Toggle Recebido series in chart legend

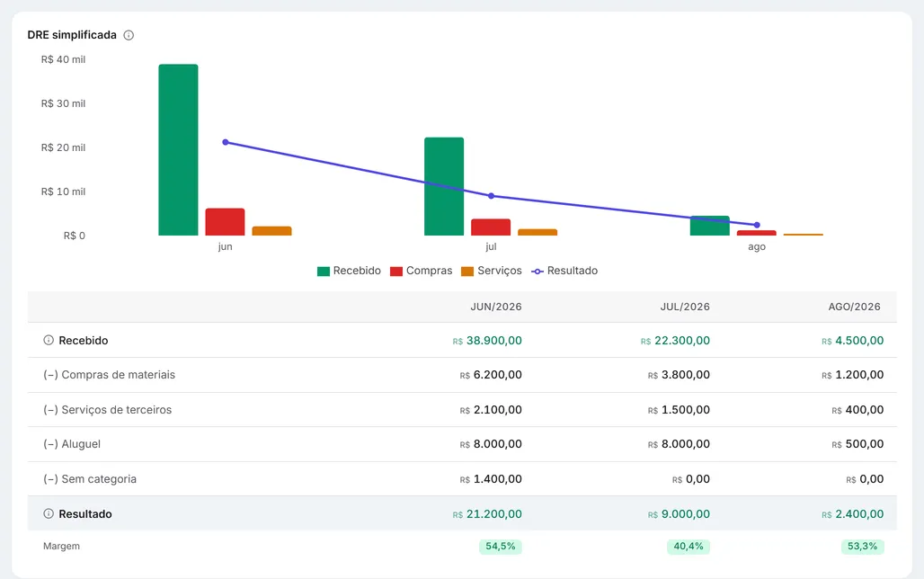click(349, 271)
